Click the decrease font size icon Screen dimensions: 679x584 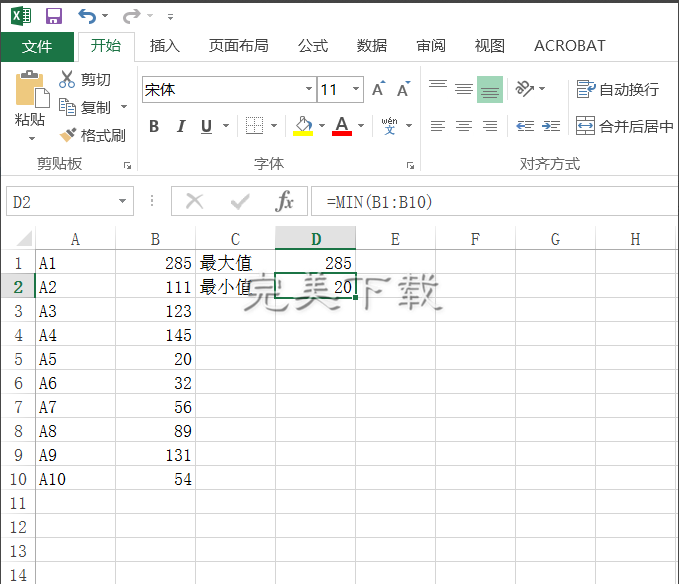[403, 89]
